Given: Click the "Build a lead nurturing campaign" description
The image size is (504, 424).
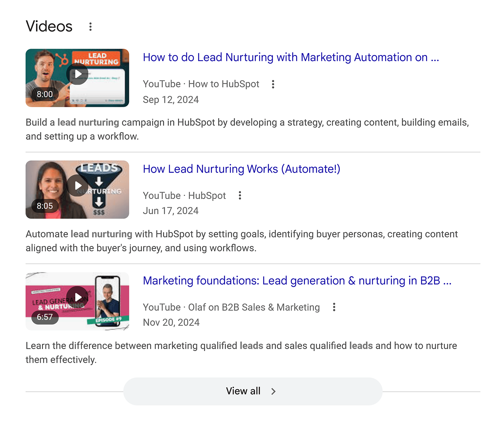Looking at the screenshot, I should (x=247, y=129).
